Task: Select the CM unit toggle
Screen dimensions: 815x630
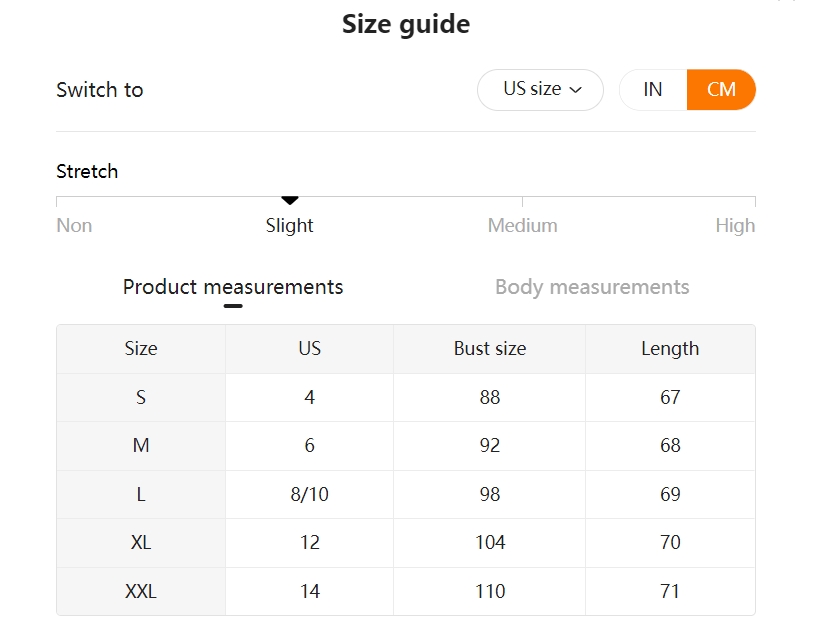Action: pos(721,89)
